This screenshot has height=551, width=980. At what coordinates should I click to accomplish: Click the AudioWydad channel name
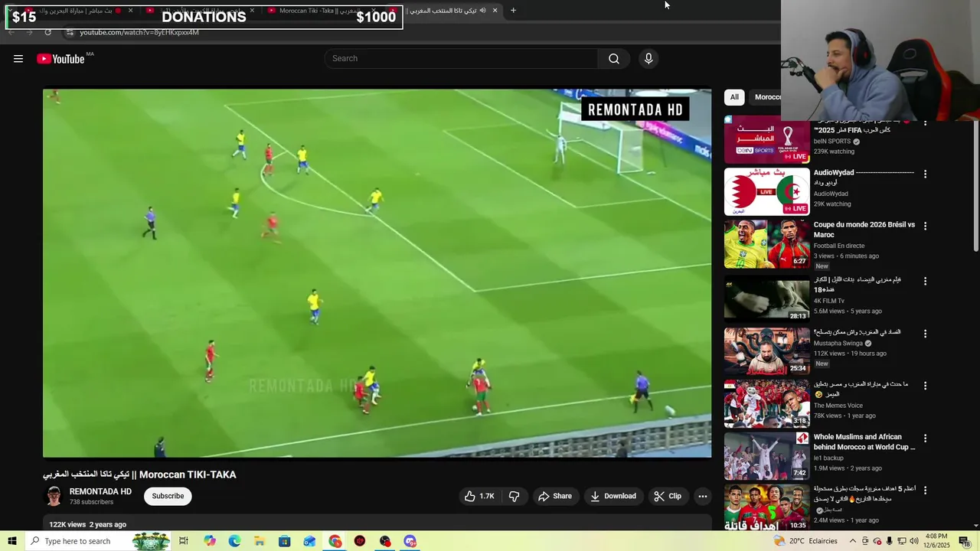(x=831, y=194)
